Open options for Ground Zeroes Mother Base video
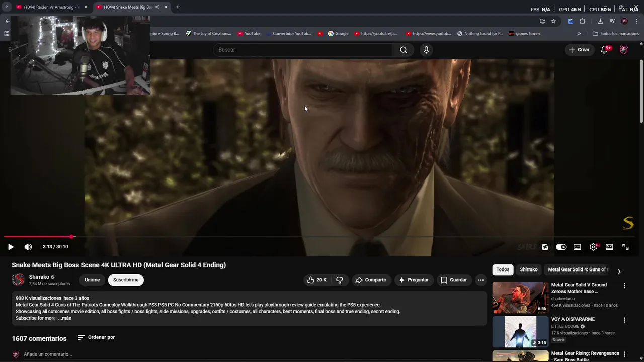The image size is (644, 362). pos(624,286)
